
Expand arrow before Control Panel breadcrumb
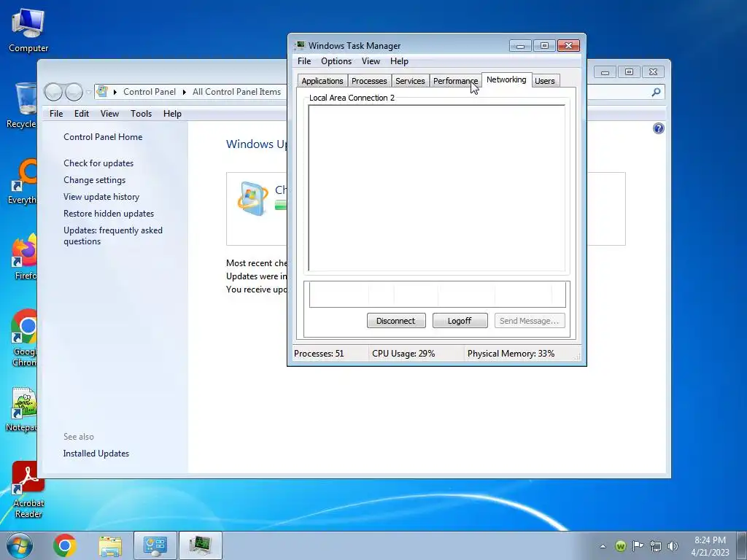tap(115, 92)
